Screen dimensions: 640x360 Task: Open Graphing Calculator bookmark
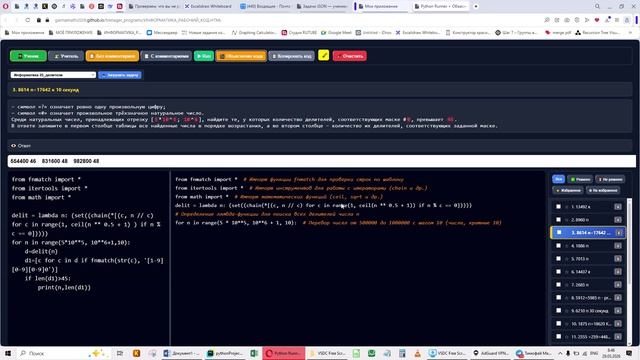254,33
